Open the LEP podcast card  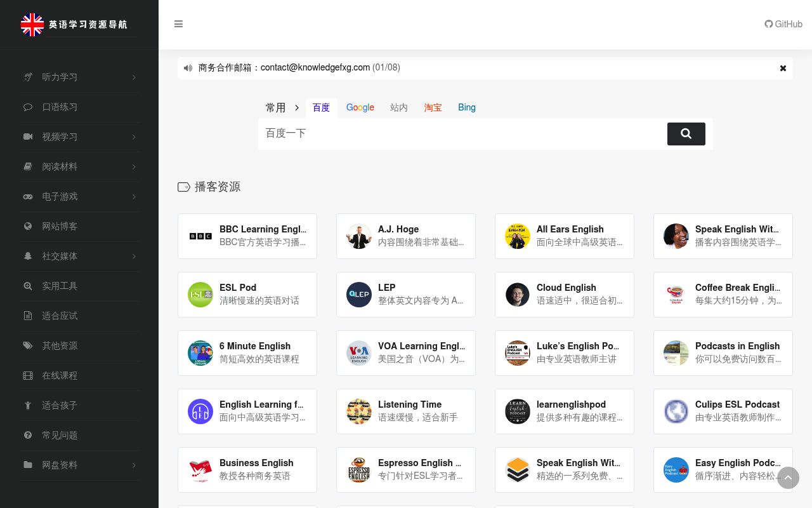point(406,295)
